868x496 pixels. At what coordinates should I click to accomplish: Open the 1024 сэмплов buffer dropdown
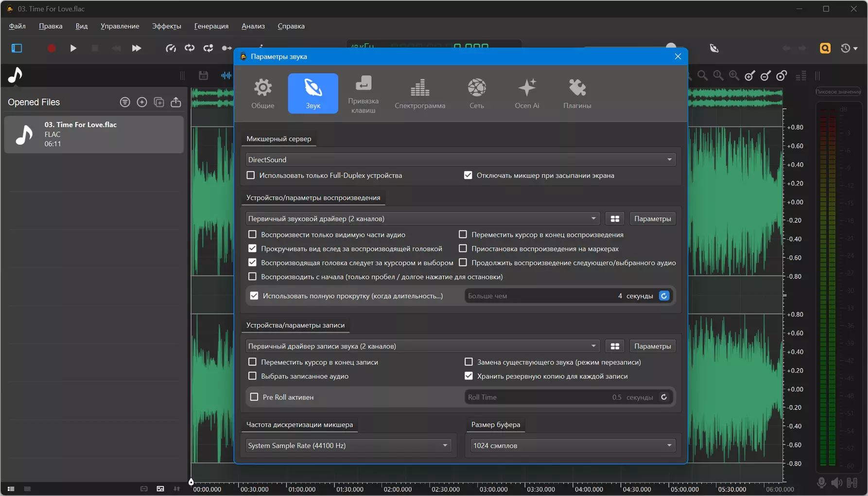[573, 445]
